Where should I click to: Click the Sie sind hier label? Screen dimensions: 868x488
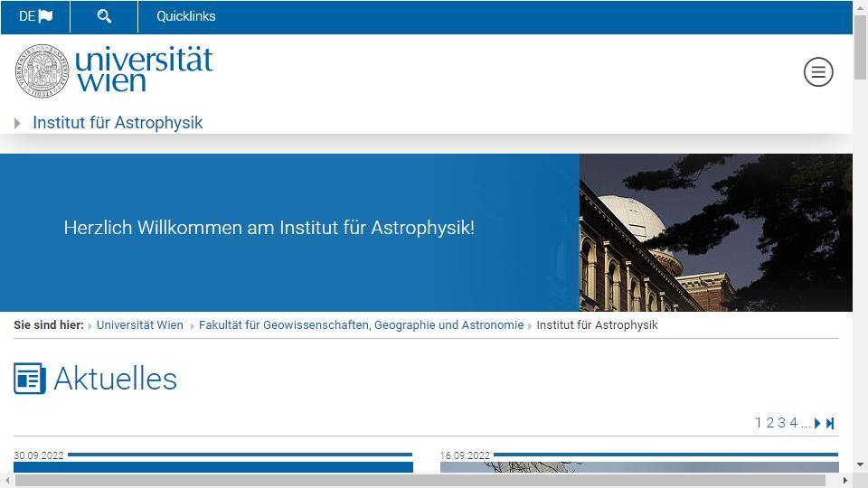click(49, 325)
